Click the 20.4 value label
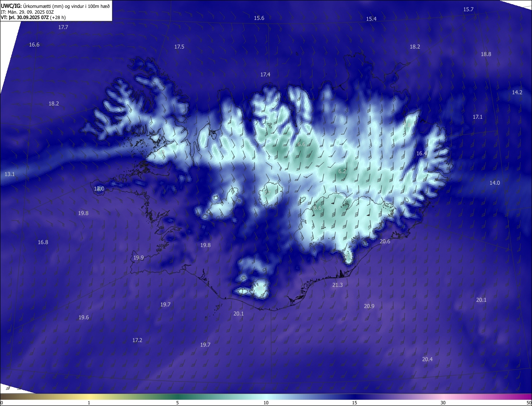The width and height of the screenshot is (532, 406). click(427, 360)
